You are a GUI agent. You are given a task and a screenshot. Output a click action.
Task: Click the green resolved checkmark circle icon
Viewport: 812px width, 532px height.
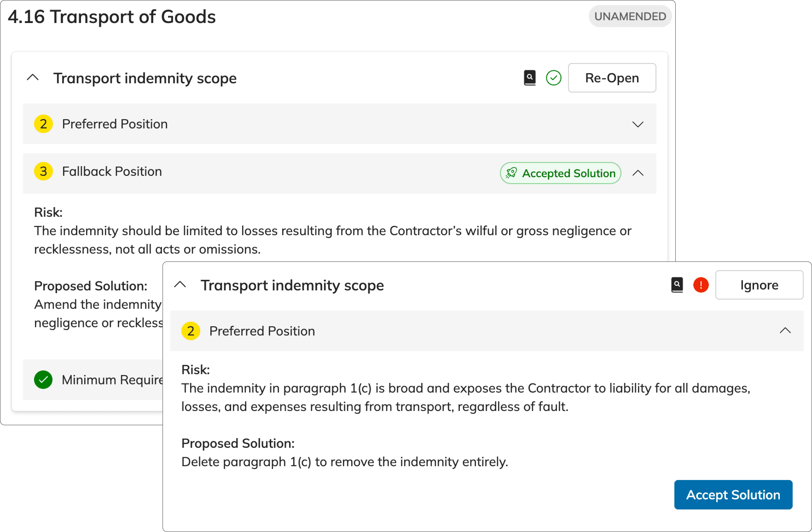[553, 78]
